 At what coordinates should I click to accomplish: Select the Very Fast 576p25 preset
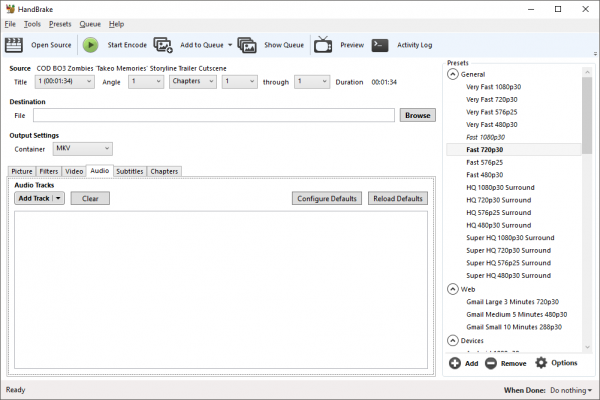pos(492,112)
